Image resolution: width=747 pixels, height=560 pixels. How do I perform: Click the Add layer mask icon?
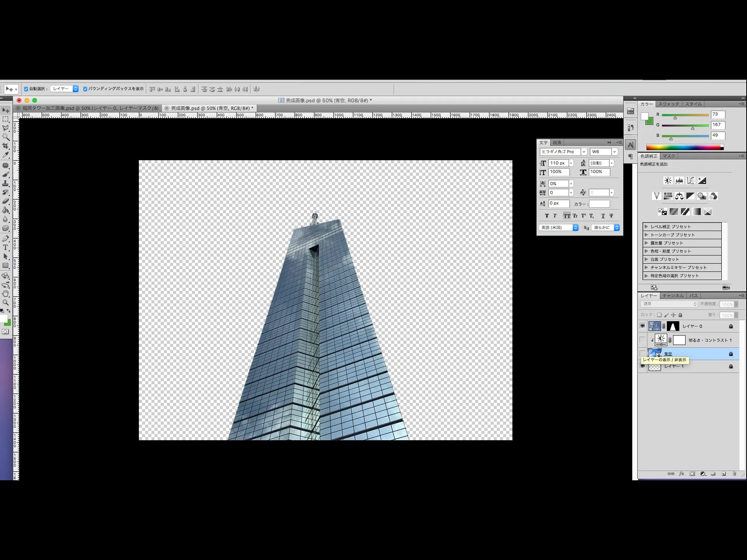pyautogui.click(x=692, y=474)
